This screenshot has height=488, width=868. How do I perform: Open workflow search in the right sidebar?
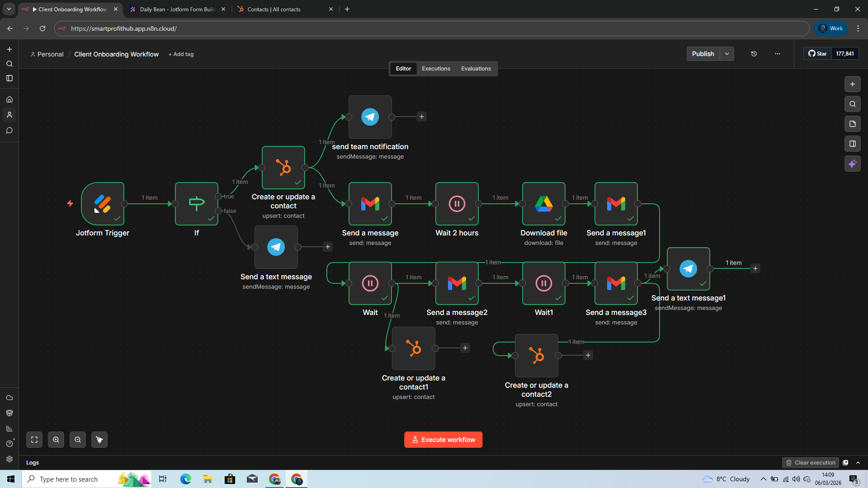[853, 104]
